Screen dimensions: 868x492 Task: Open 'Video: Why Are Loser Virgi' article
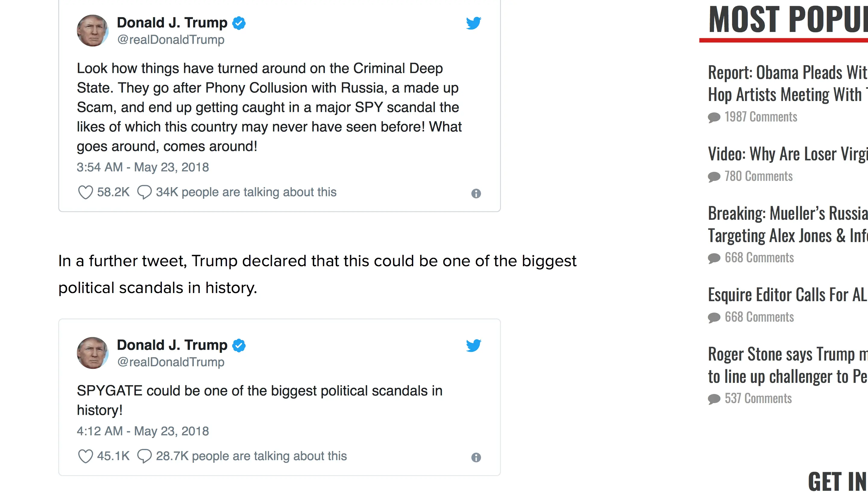[x=787, y=154]
